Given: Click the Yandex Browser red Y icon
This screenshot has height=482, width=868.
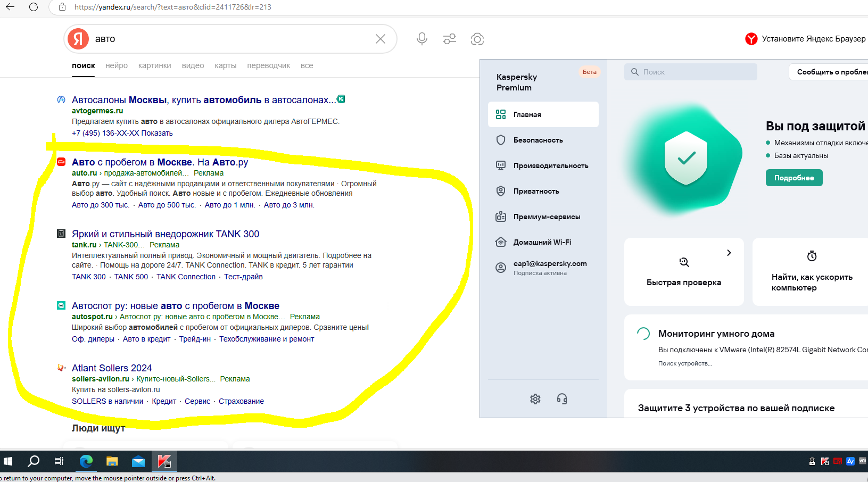Looking at the screenshot, I should coord(751,39).
